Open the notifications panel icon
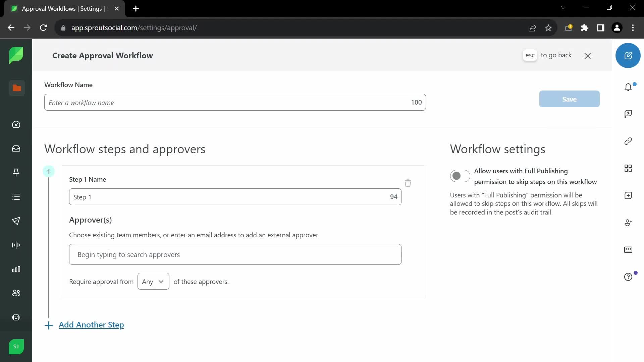 628,86
